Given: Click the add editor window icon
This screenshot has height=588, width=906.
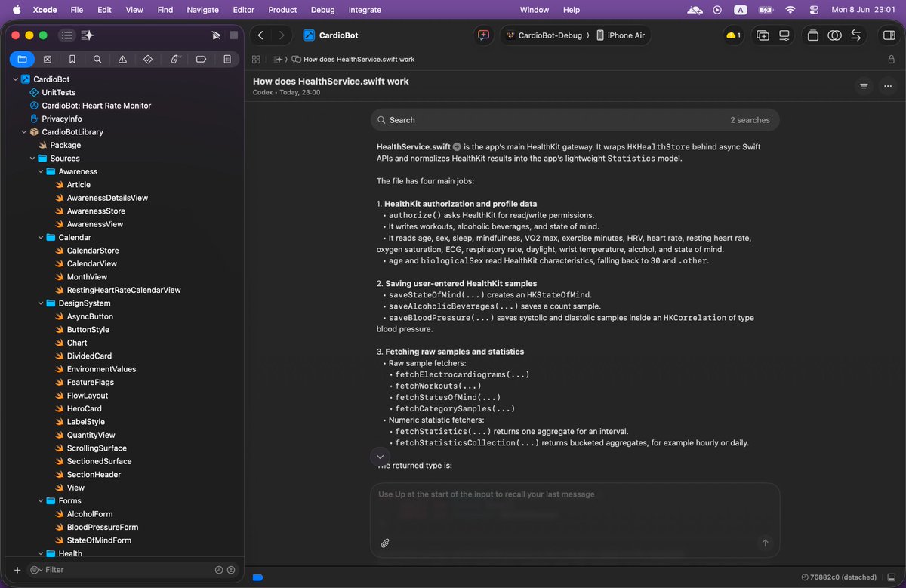Looking at the screenshot, I should click(x=763, y=35).
